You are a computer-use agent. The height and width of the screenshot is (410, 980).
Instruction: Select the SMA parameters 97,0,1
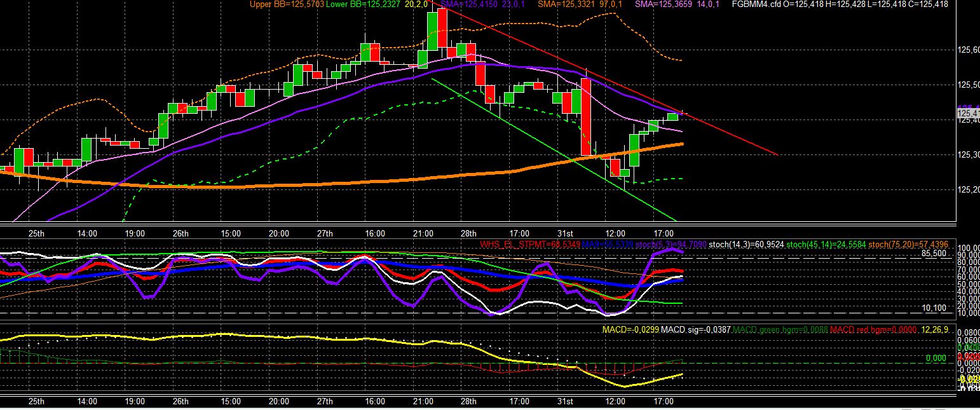click(x=612, y=4)
